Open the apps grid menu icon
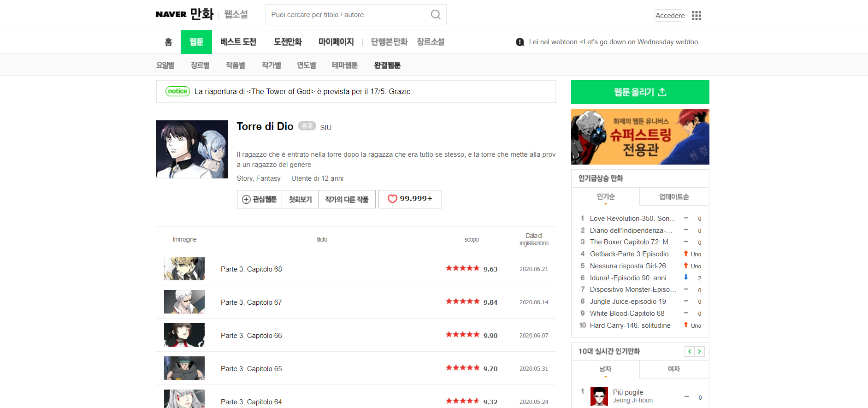The image size is (868, 408). 697,16
